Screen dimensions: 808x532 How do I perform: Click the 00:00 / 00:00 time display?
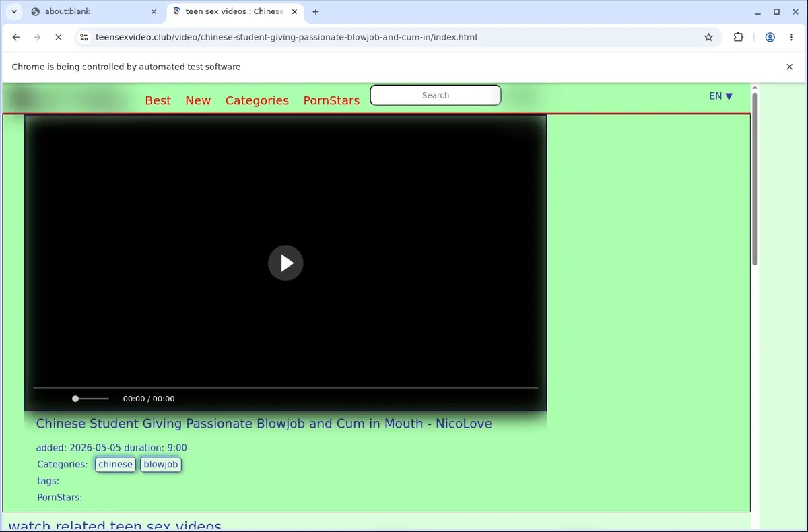[149, 399]
